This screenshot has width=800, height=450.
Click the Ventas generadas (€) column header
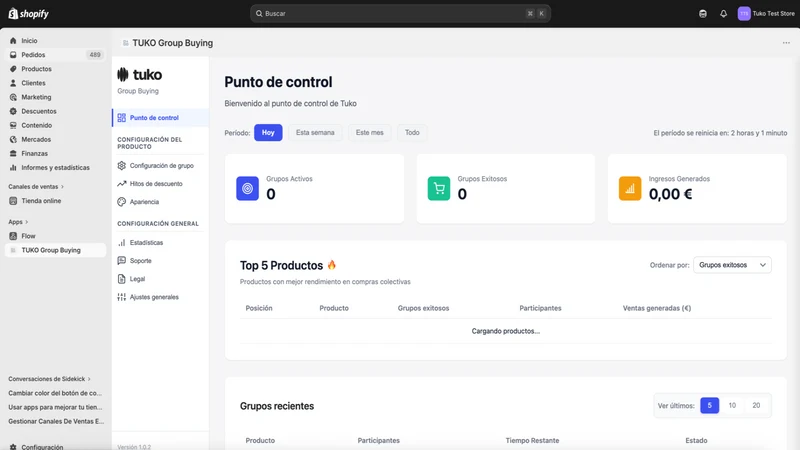click(x=657, y=308)
